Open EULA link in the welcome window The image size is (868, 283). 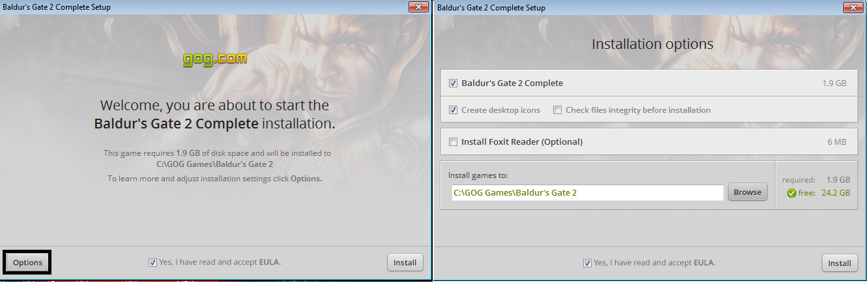tap(270, 262)
